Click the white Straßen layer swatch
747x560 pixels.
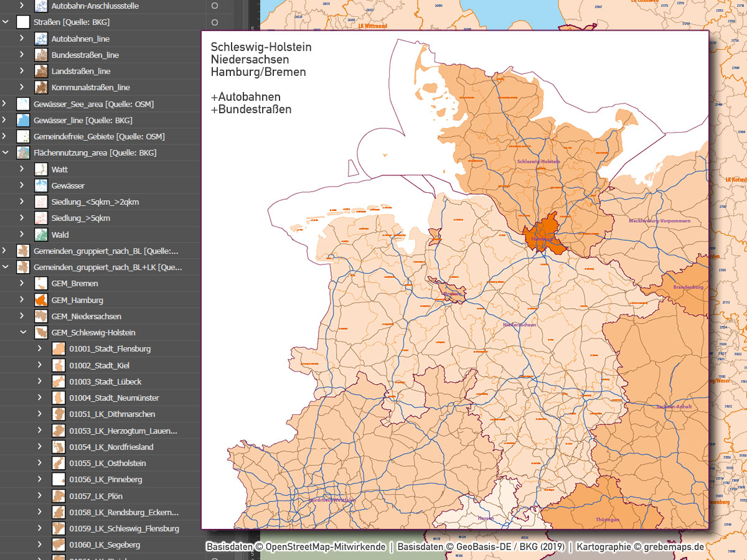(x=22, y=22)
